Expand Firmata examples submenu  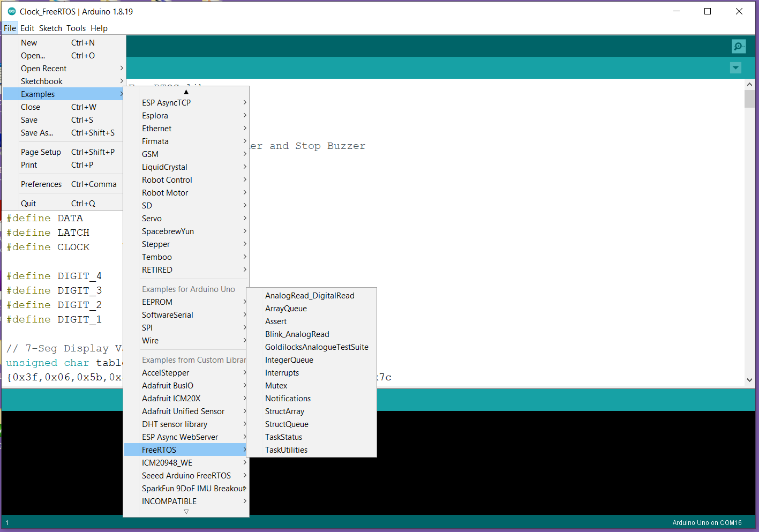tap(186, 141)
